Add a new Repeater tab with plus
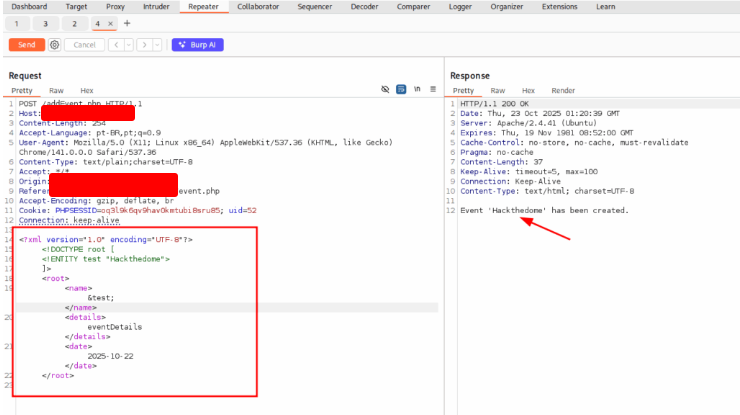Screen dimensions: 740x415 (x=127, y=23)
